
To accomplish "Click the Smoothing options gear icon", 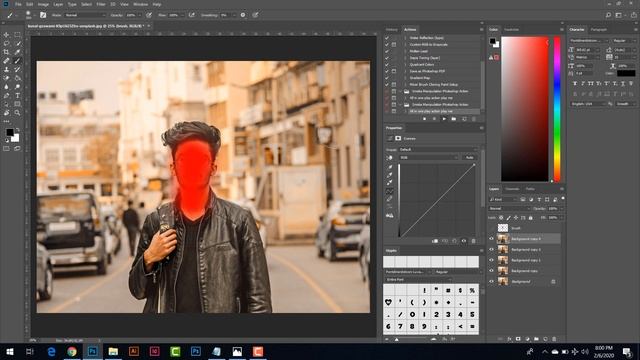I will click(243, 15).
